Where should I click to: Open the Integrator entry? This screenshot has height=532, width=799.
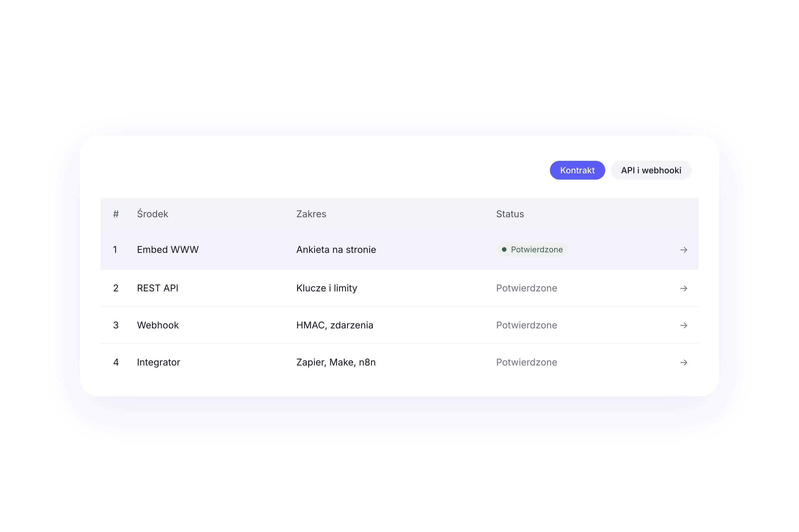tap(399, 362)
